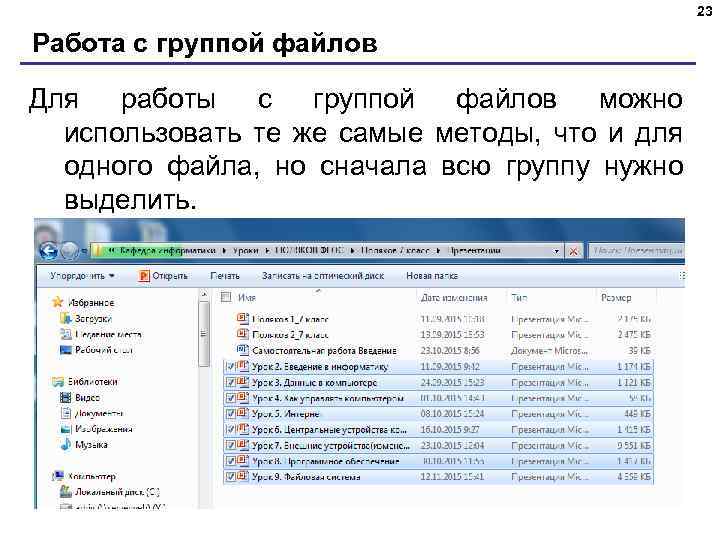
Task: Click the presentation icon of Поляков 1_7 класс
Action: pos(242,318)
